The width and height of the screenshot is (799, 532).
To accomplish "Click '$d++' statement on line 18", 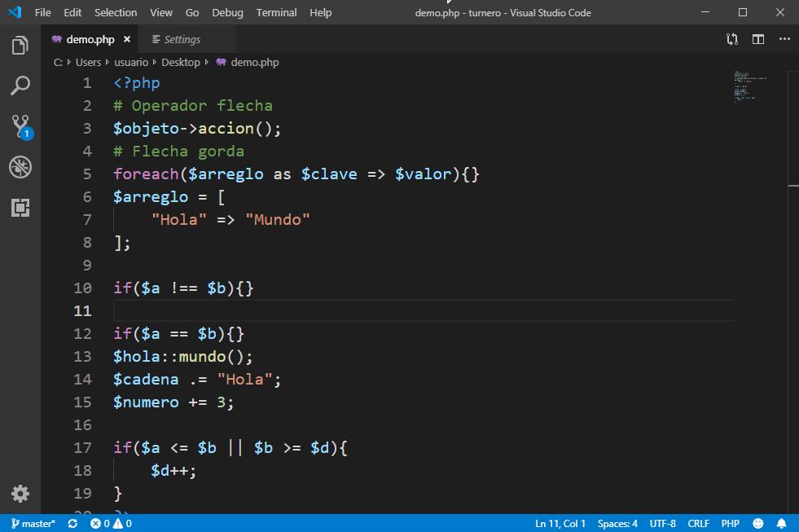I will tap(173, 471).
